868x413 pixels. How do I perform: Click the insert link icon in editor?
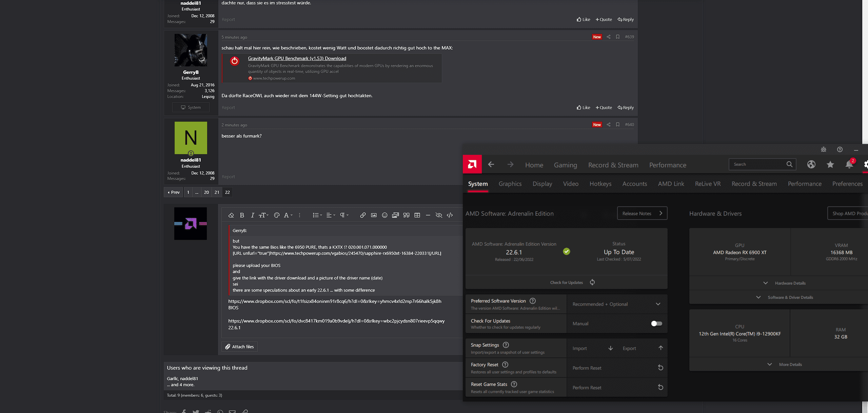pyautogui.click(x=363, y=215)
